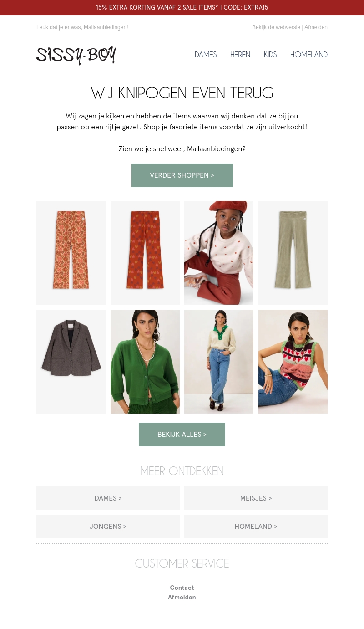Click the Jongens category tile
The image size is (364, 629).
click(108, 527)
